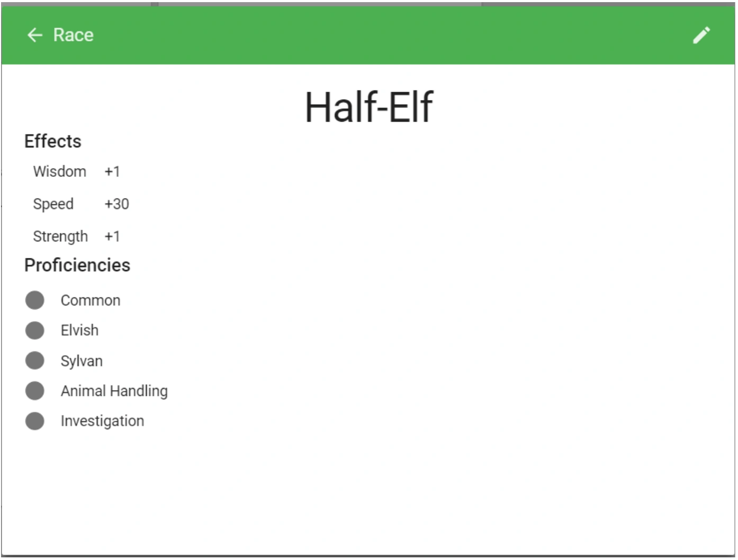Click the Elvish proficiency circle icon
Viewport: 738px width, 560px height.
[35, 331]
